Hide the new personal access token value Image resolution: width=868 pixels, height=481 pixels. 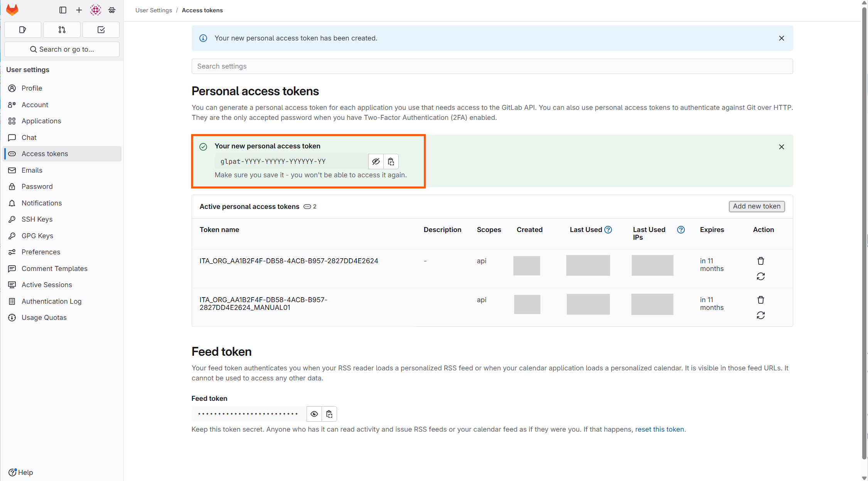376,161
